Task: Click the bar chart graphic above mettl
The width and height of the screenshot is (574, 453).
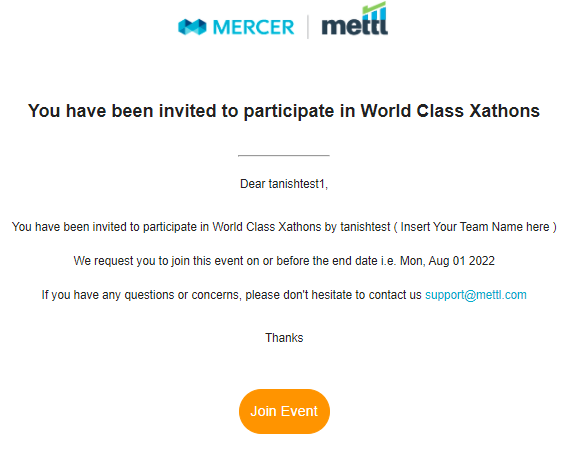Action: pyautogui.click(x=374, y=11)
